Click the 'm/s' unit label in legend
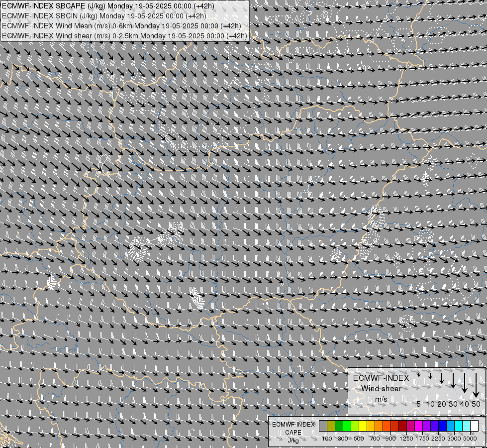Image resolution: width=487 pixels, height=448 pixels. (x=381, y=399)
